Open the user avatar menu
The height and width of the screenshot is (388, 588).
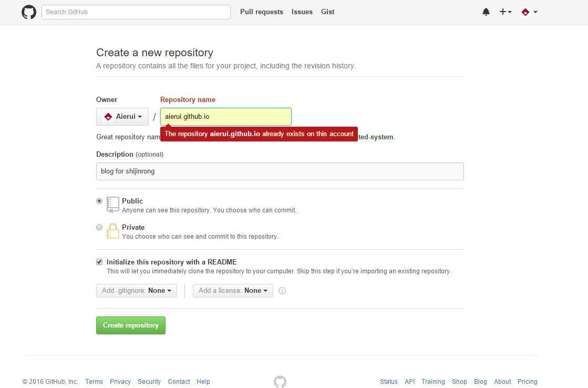coord(529,12)
